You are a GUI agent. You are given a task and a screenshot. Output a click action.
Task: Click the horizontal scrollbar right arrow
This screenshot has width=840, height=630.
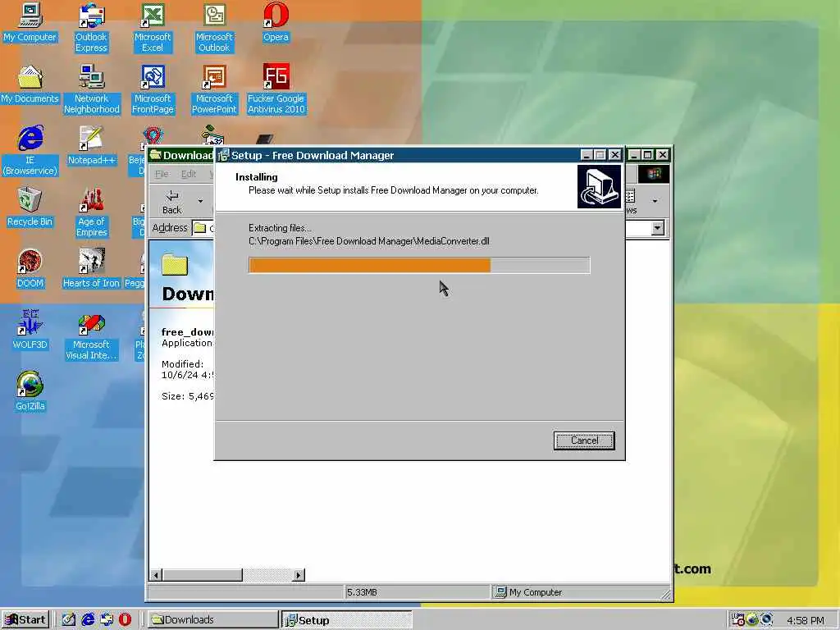coord(299,575)
